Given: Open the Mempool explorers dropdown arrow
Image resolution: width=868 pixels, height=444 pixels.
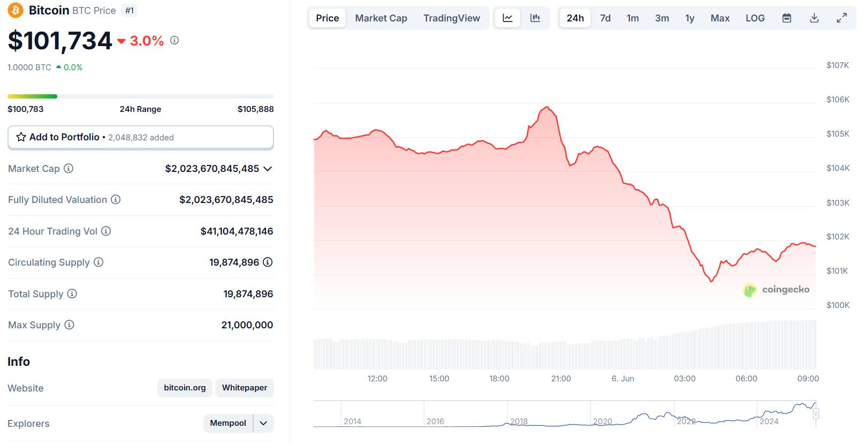Looking at the screenshot, I should click(263, 423).
